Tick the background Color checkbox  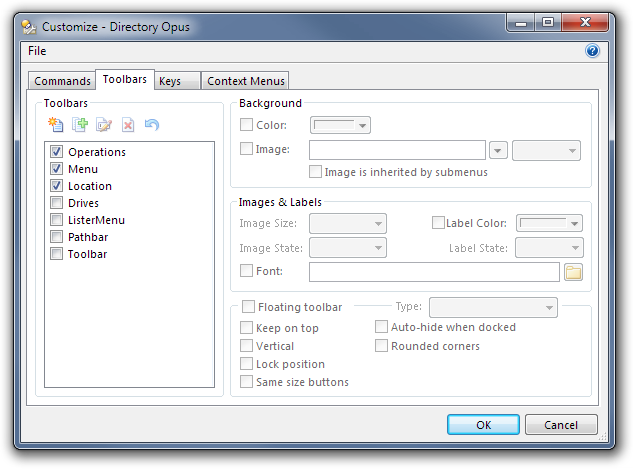tap(246, 124)
